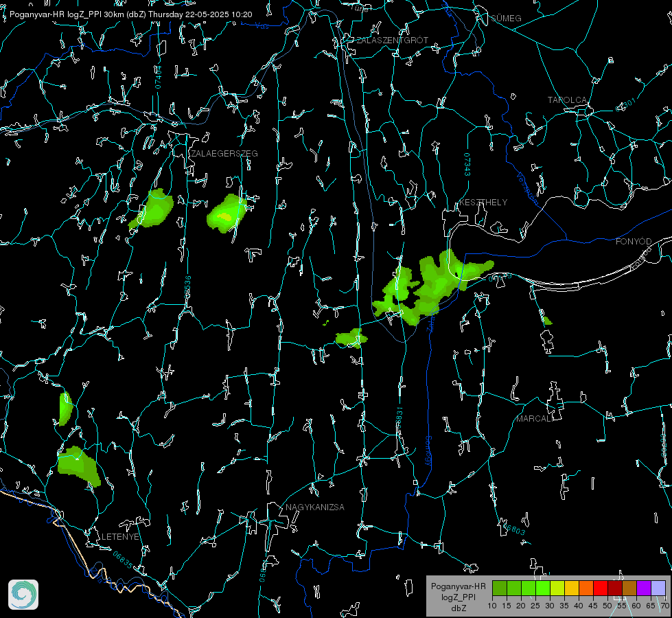
Task: Click the ZALASZENTGRÓT city label
Action: pyautogui.click(x=393, y=40)
